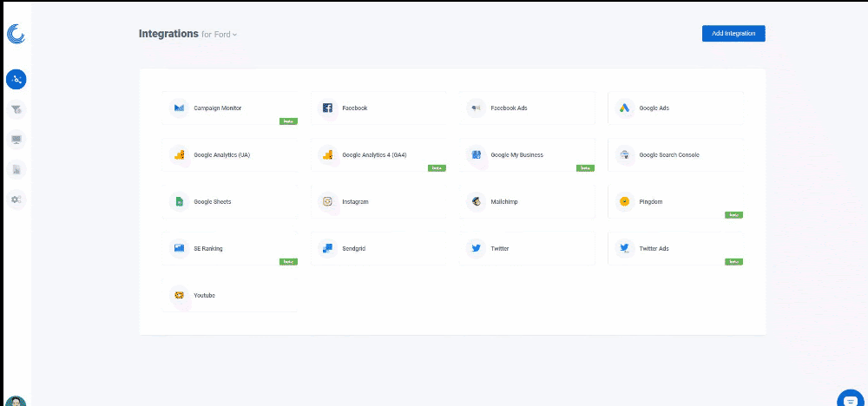Click the beta badge on Pingdom
This screenshot has width=868, height=406.
(734, 214)
